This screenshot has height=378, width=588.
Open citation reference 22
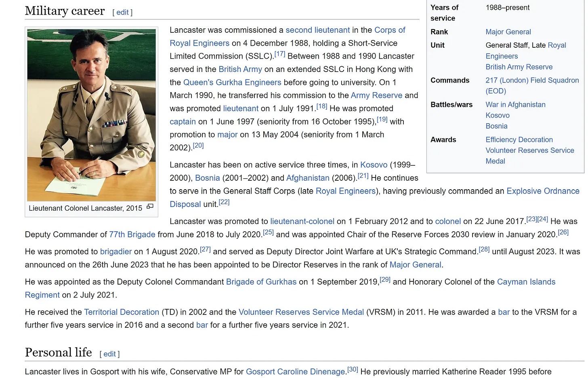point(224,202)
